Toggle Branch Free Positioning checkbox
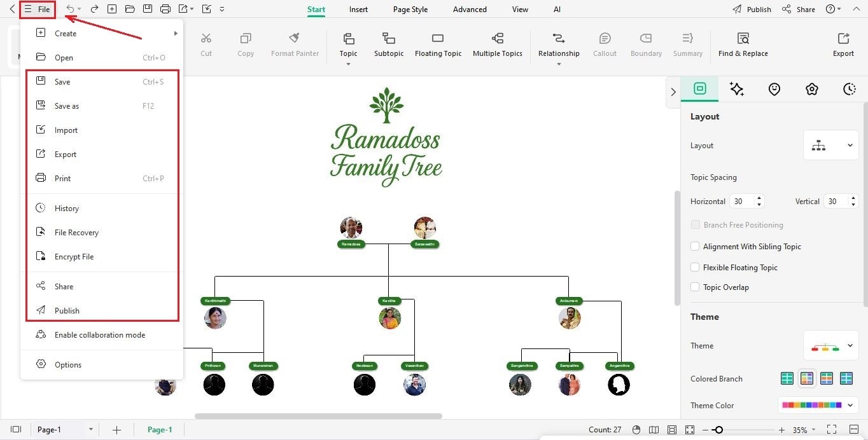868x440 pixels. pos(696,224)
